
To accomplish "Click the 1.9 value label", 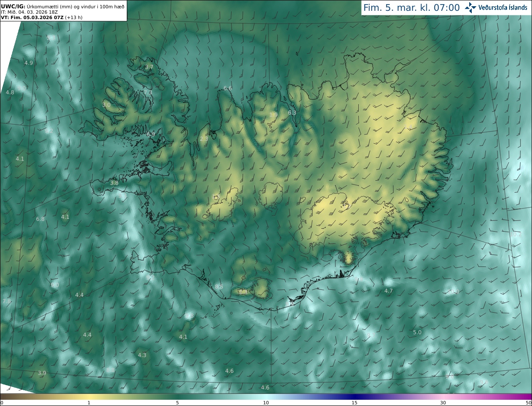I will click(x=273, y=115).
